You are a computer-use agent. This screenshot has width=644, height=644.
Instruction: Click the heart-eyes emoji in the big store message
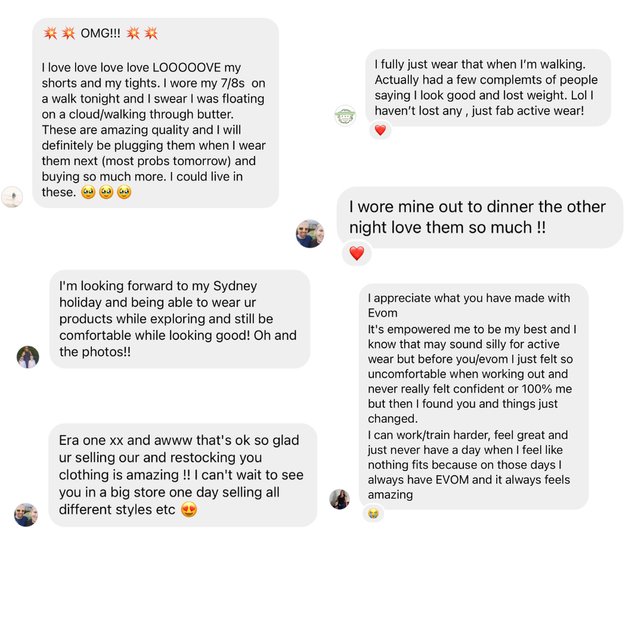tap(189, 509)
